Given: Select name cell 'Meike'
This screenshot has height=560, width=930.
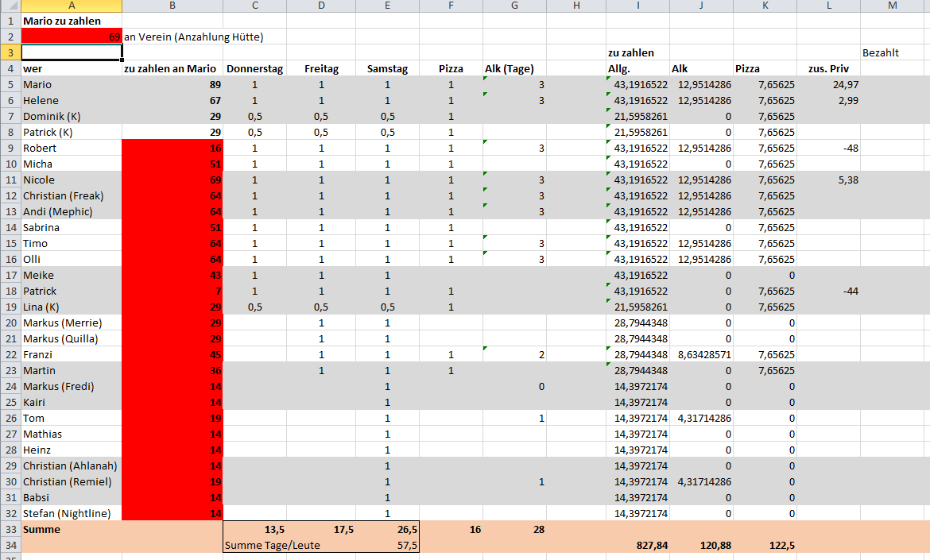Looking at the screenshot, I should pos(72,276).
